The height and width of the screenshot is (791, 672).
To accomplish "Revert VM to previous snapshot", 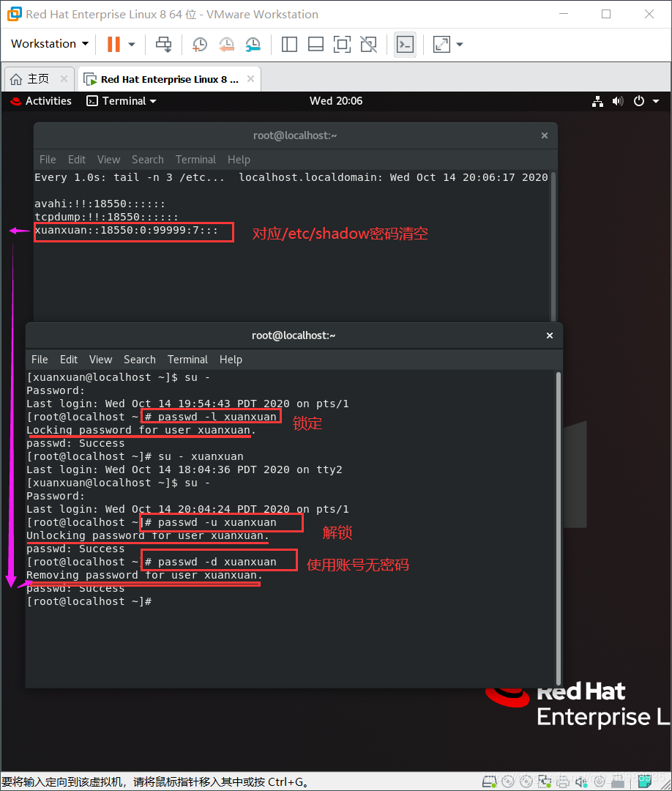I will pos(226,45).
